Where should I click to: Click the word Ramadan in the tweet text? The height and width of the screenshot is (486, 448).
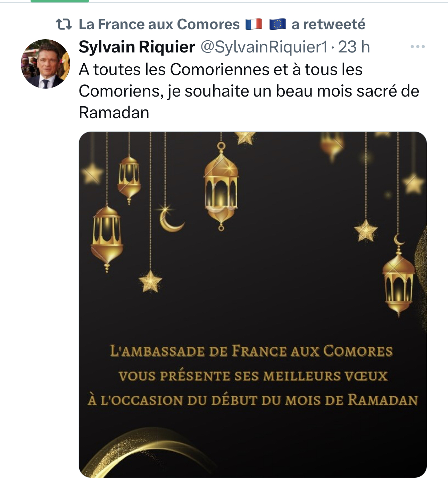pos(114,113)
